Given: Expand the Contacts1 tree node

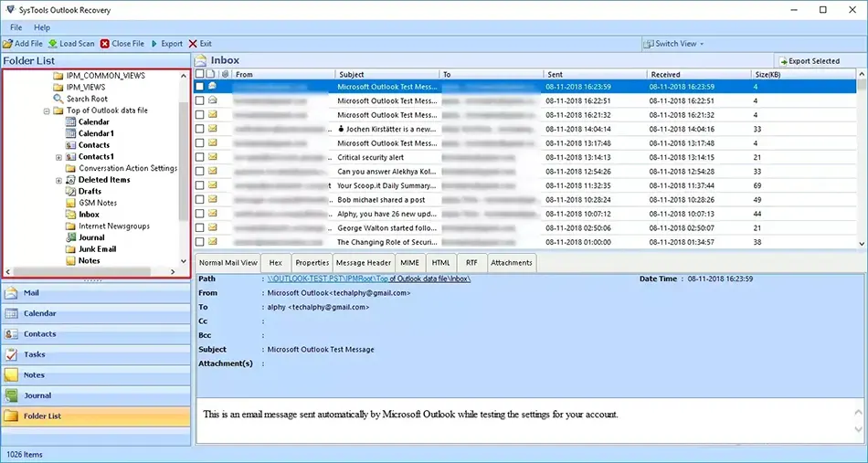Looking at the screenshot, I should click(59, 157).
